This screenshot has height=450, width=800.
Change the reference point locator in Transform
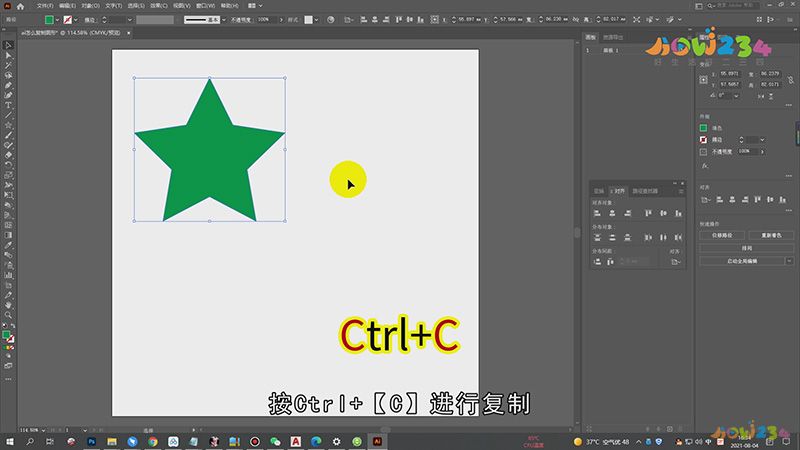point(704,80)
